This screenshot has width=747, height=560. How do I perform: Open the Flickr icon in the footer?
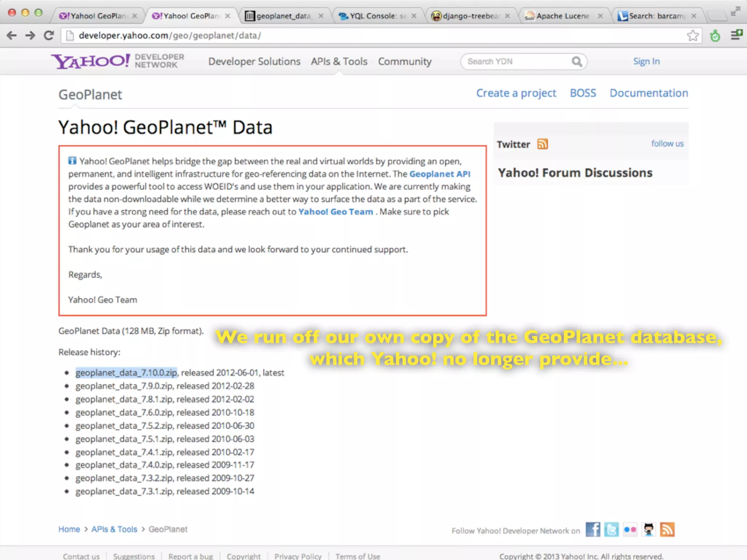point(630,529)
